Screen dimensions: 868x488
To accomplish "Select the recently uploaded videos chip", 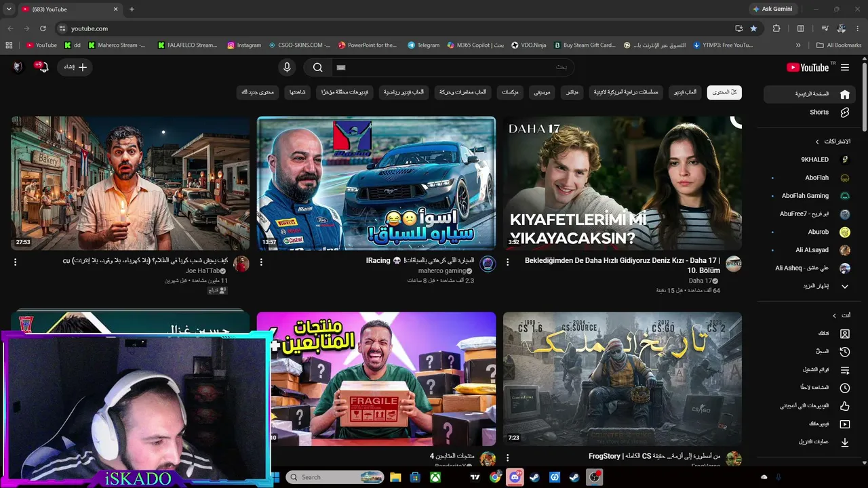I will coord(346,92).
